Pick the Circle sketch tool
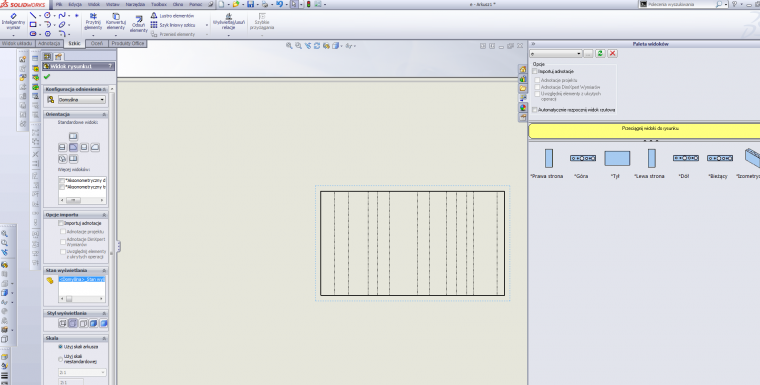This screenshot has height=385, width=760. pos(47,16)
